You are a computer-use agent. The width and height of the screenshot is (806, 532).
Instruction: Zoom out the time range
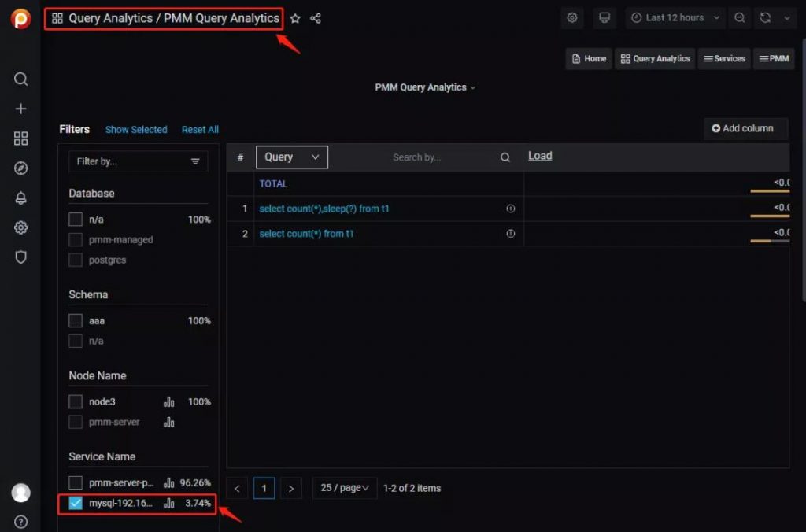pyautogui.click(x=740, y=18)
